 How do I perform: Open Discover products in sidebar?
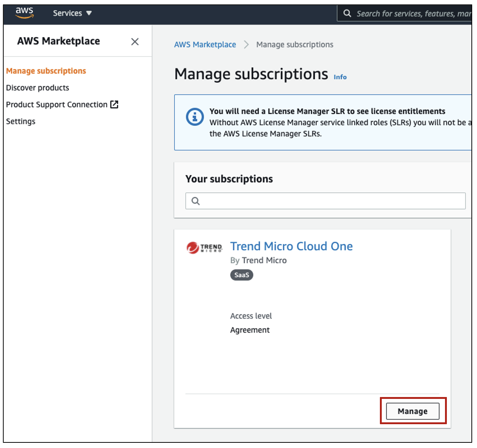tap(38, 88)
